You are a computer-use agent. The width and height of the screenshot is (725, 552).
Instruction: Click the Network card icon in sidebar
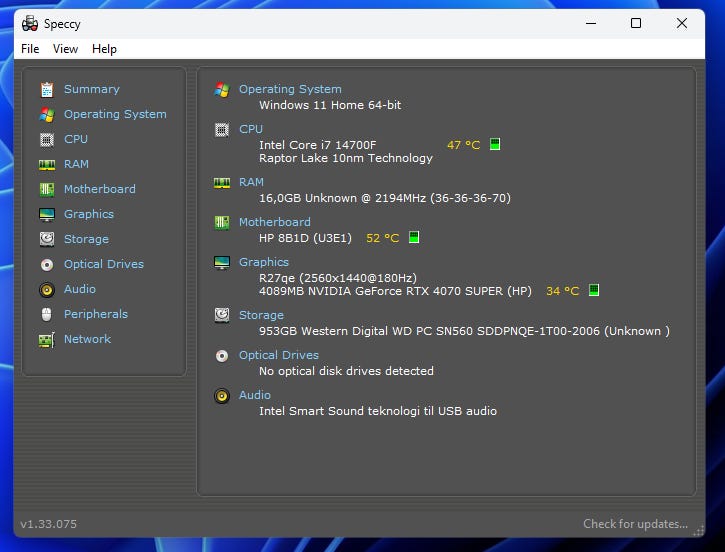pyautogui.click(x=47, y=340)
